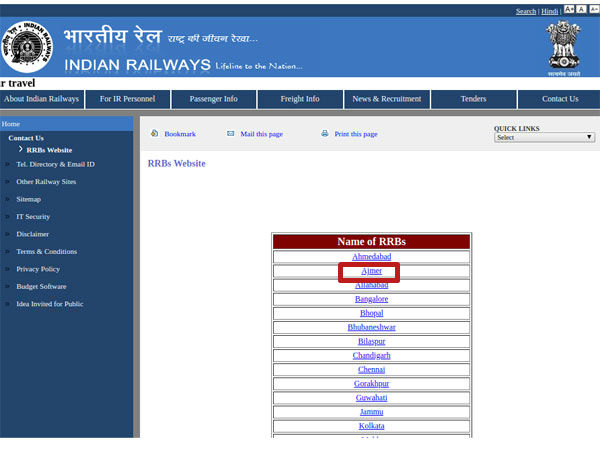Collapse the RRBs Website chevron in sidebar
600x450 pixels.
(x=21, y=149)
